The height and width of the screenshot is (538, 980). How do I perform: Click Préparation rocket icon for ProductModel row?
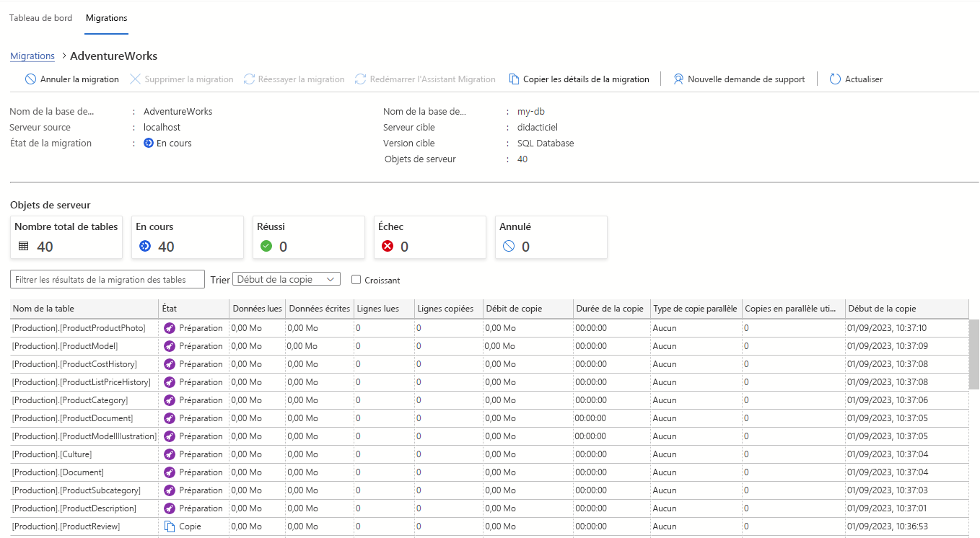click(x=170, y=346)
